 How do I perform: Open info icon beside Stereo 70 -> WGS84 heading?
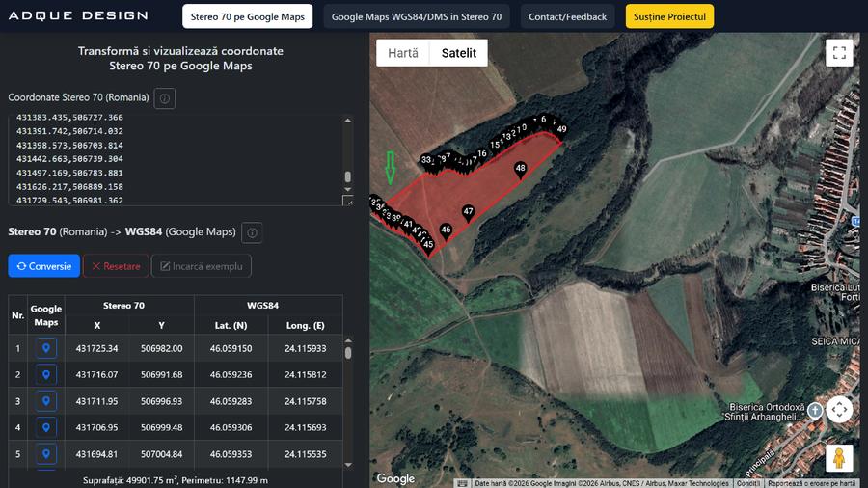252,232
